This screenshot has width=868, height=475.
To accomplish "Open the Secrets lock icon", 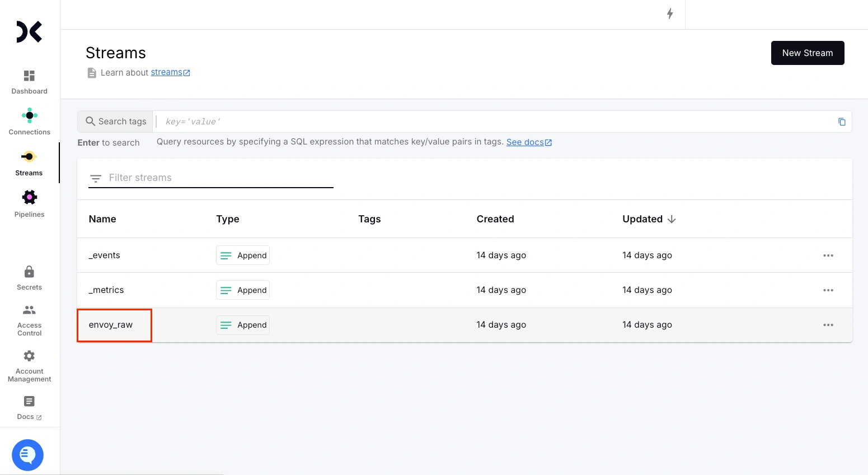I will point(29,272).
